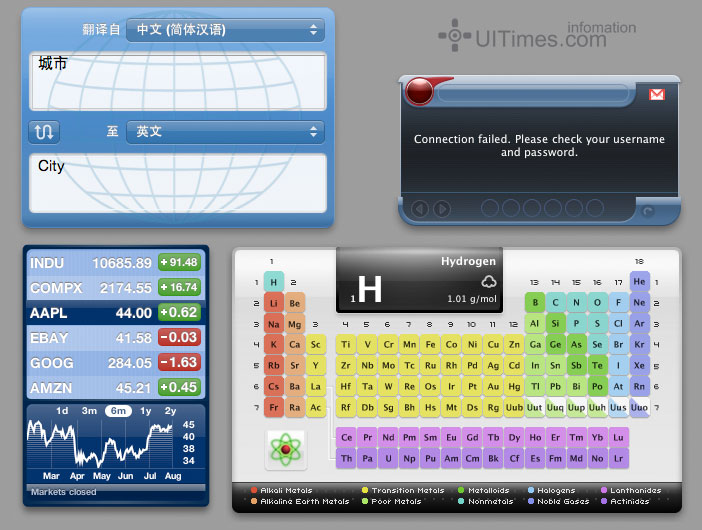Image resolution: width=702 pixels, height=530 pixels.
Task: Toggle the +0.62 change badge for AAPL
Action: pyautogui.click(x=179, y=312)
